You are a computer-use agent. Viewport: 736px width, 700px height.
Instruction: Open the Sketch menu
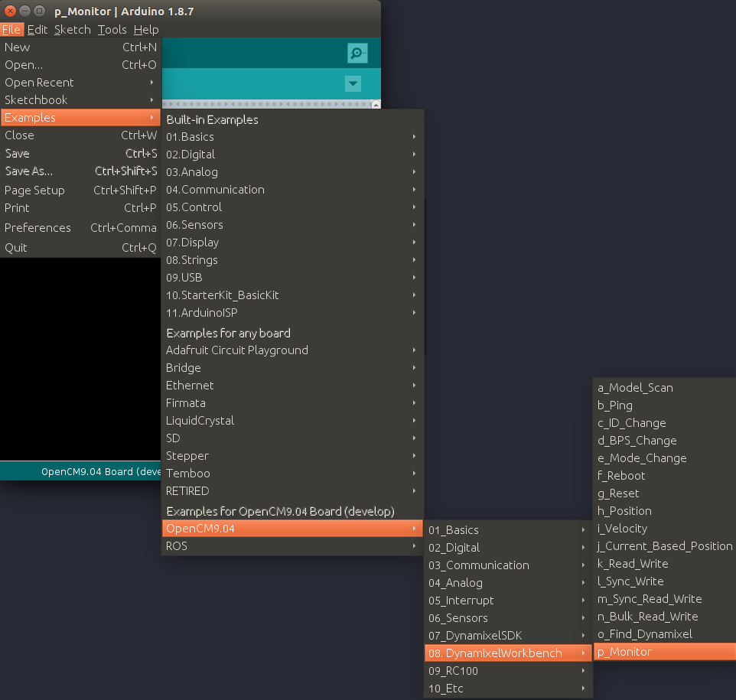pyautogui.click(x=72, y=30)
